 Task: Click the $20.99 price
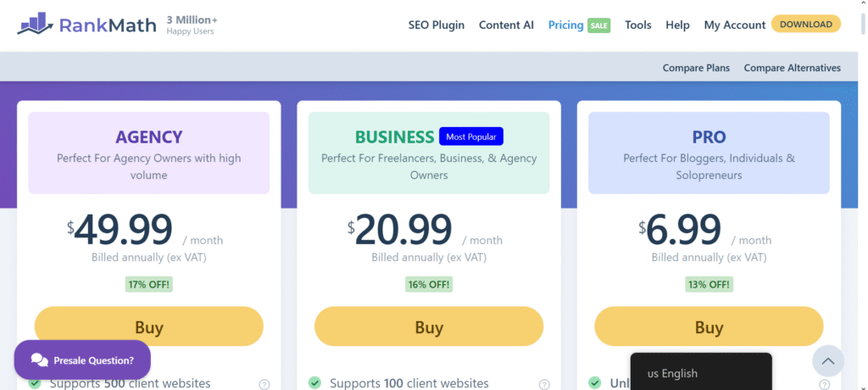tap(400, 230)
